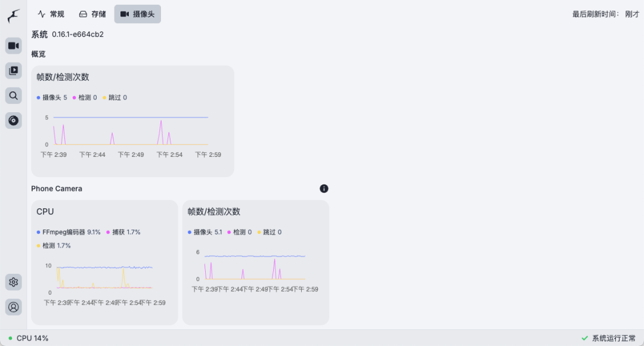Image resolution: width=644 pixels, height=346 pixels.
Task: Open the Exports page in sidebar
Action: click(13, 121)
